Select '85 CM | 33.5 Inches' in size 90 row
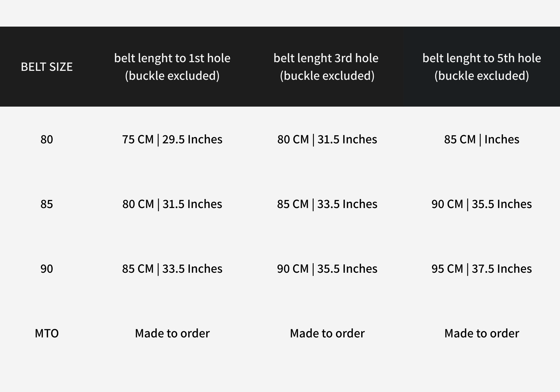560x392 pixels. (x=172, y=269)
